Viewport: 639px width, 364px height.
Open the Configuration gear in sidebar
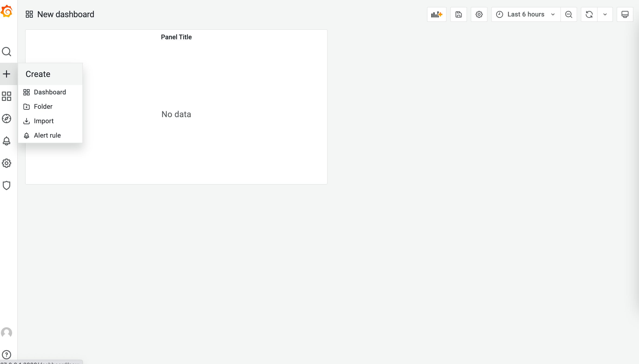click(x=7, y=163)
